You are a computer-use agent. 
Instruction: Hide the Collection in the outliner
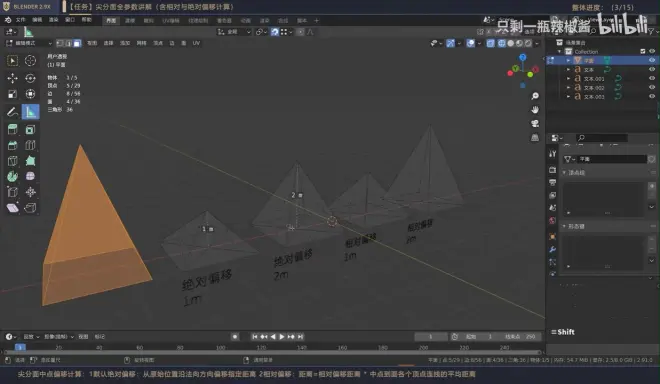[652, 51]
